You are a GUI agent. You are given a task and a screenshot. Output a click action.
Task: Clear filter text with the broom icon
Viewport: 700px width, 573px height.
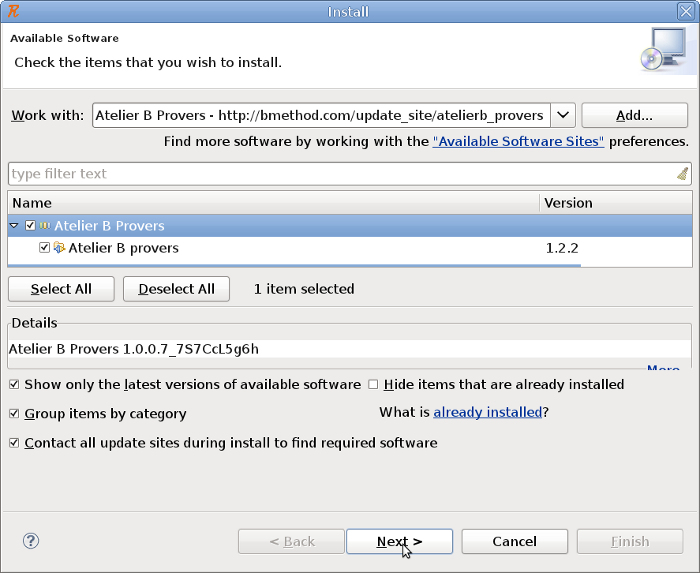682,174
